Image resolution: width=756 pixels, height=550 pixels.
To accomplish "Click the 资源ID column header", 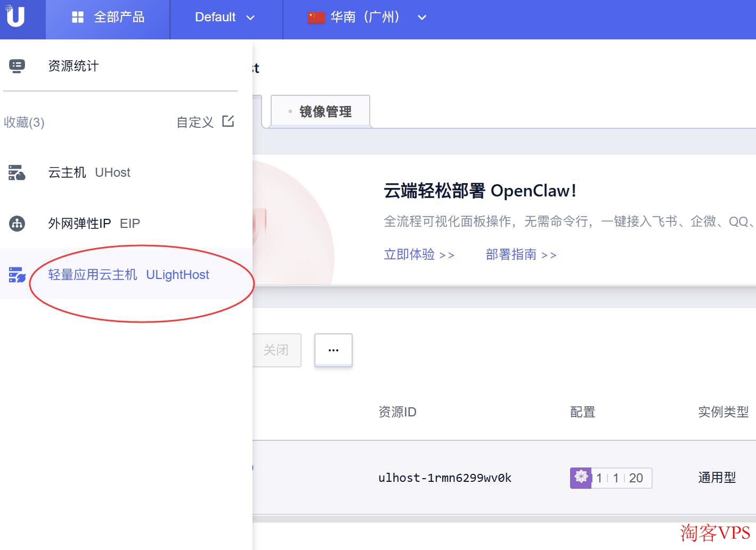I will tap(397, 412).
